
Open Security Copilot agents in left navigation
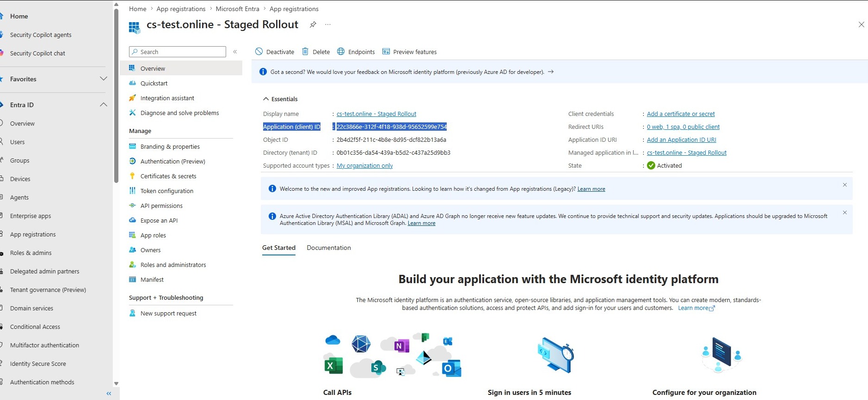[41, 35]
